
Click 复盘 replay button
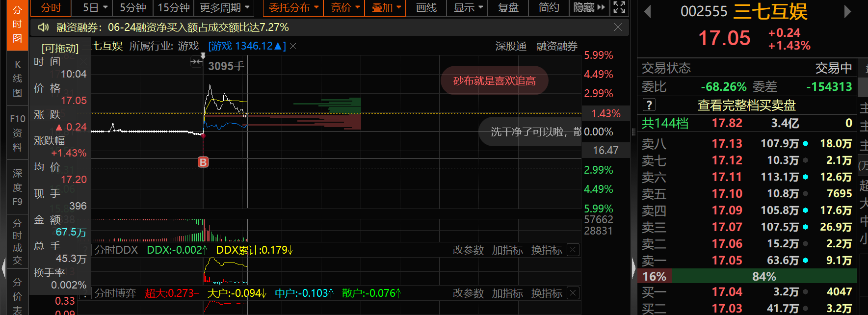[508, 8]
